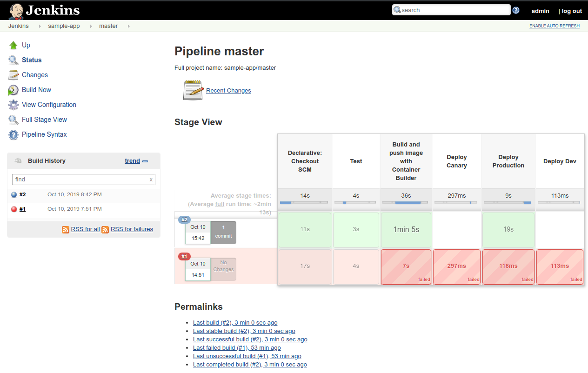This screenshot has height=373, width=588.
Task: Click the blue status ball for build #2
Action: pos(14,195)
